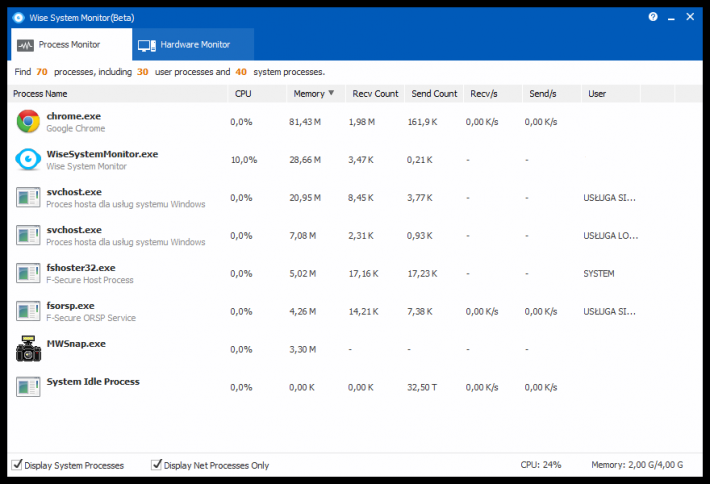The image size is (710, 484).
Task: Switch to the Hardware Monitor tab
Action: [x=193, y=44]
